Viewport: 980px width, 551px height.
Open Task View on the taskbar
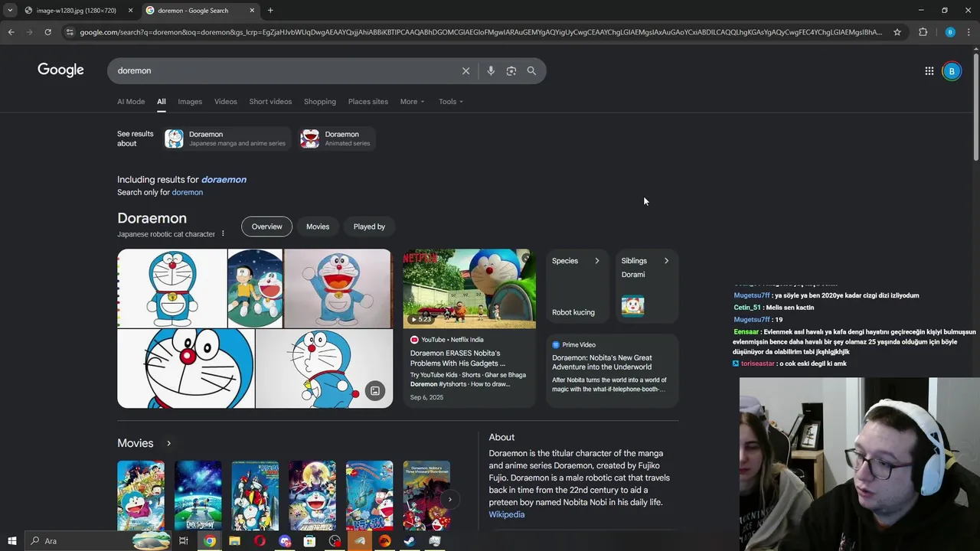184,541
